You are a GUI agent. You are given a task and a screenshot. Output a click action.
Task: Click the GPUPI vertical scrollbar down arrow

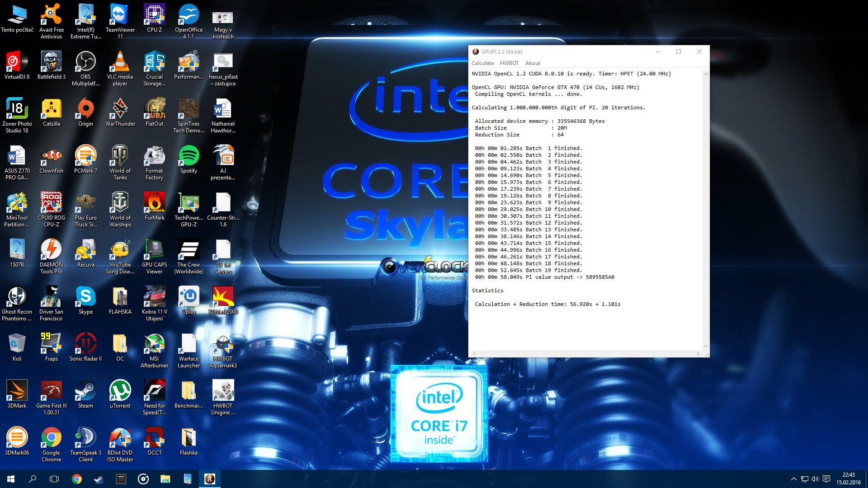click(x=706, y=346)
